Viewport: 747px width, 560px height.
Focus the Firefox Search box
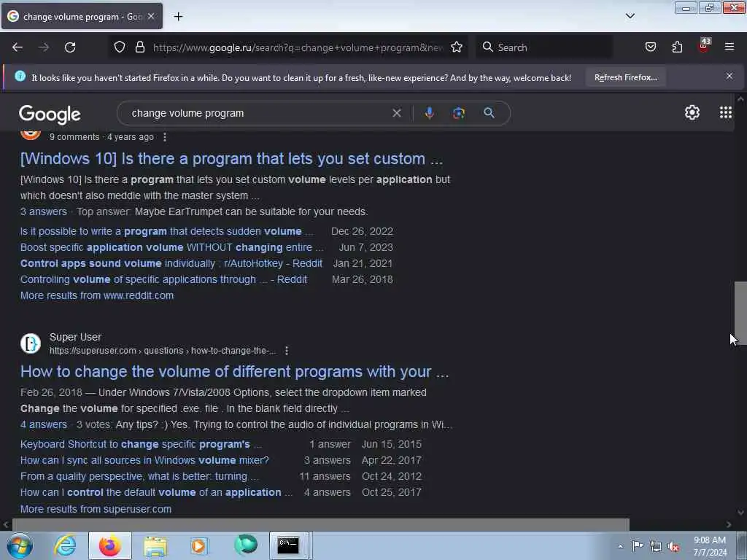(544, 47)
